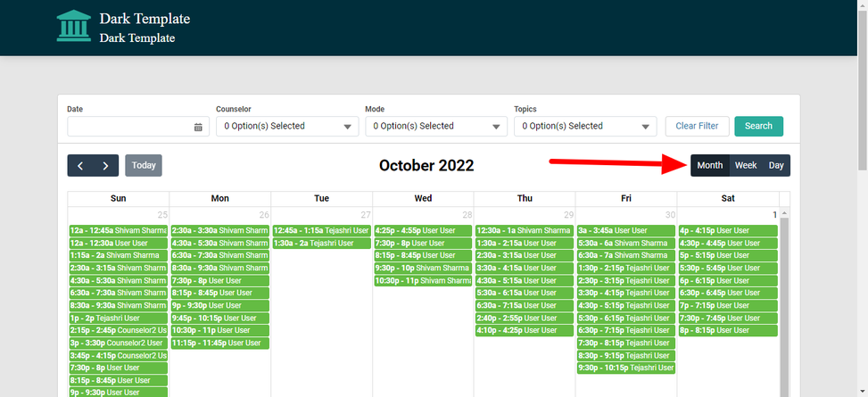Click the green Search button
The height and width of the screenshot is (397, 868).
(758, 126)
